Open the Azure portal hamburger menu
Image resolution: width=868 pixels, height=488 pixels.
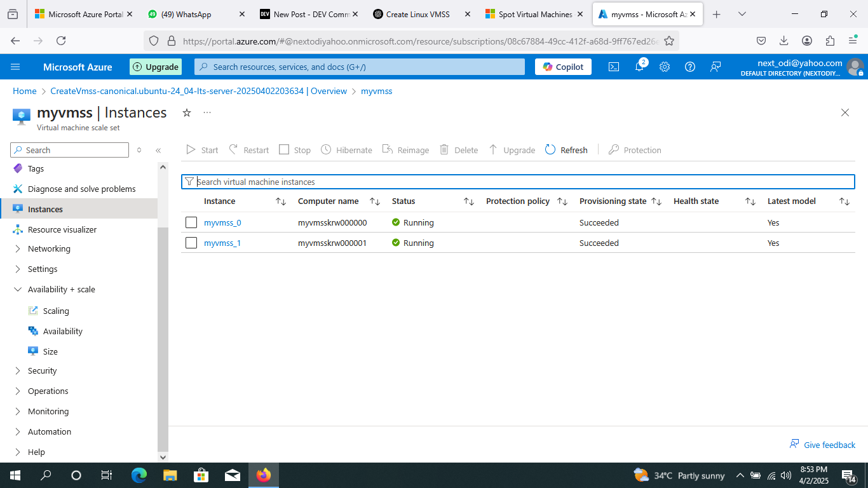(x=16, y=67)
